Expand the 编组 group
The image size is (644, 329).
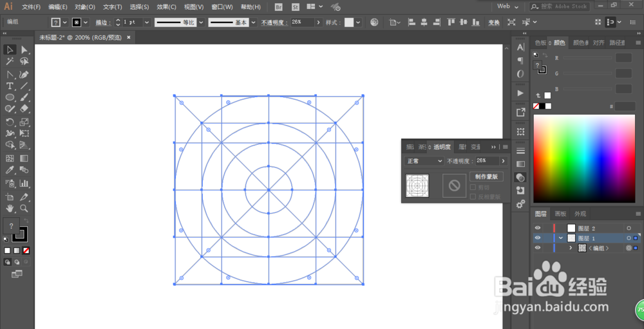571,248
